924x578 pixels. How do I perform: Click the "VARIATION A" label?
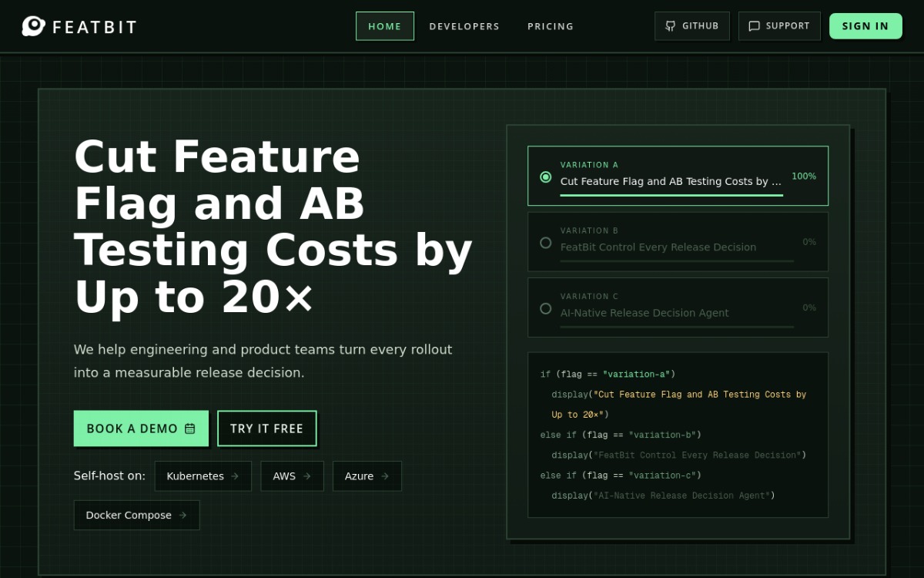click(589, 165)
